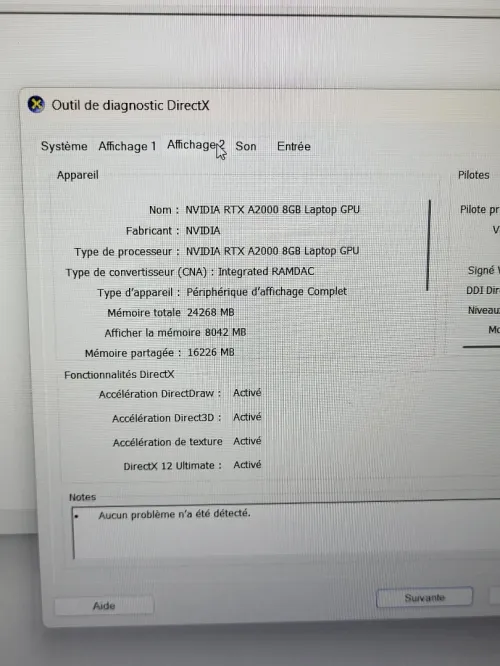Click the Afficher la mémoire value 8042 MB
Viewport: 500px width, 666px height.
226,332
